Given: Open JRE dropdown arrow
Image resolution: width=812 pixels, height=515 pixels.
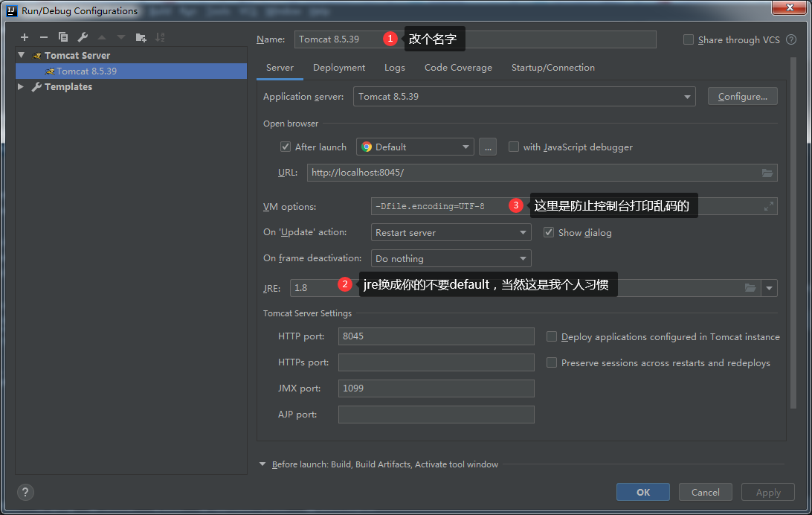Looking at the screenshot, I should click(x=769, y=287).
